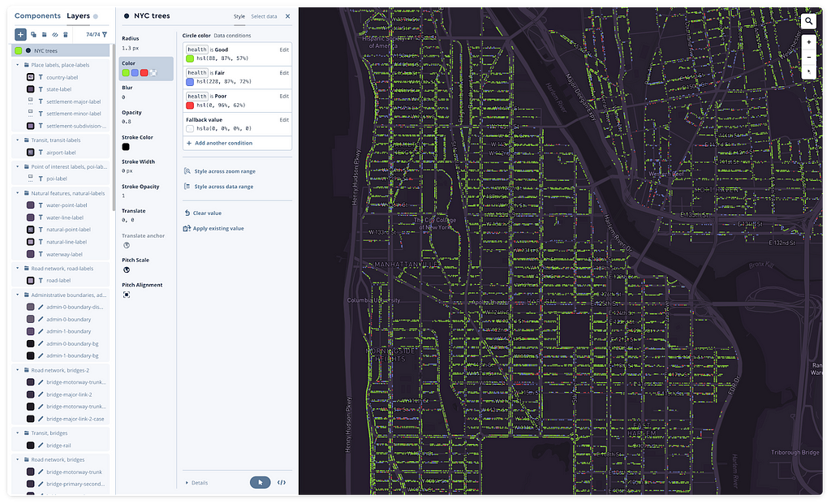Edit the health is Fair condition

click(x=284, y=73)
